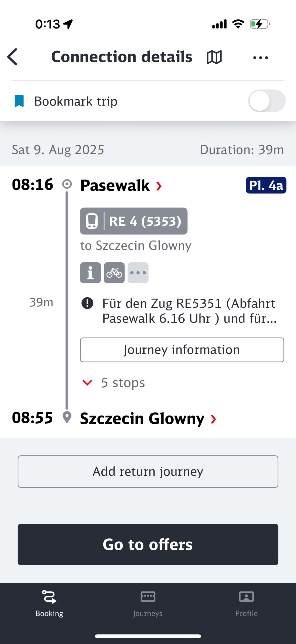Open the RE 4 (5353) train badge
296x644 pixels.
click(x=134, y=221)
